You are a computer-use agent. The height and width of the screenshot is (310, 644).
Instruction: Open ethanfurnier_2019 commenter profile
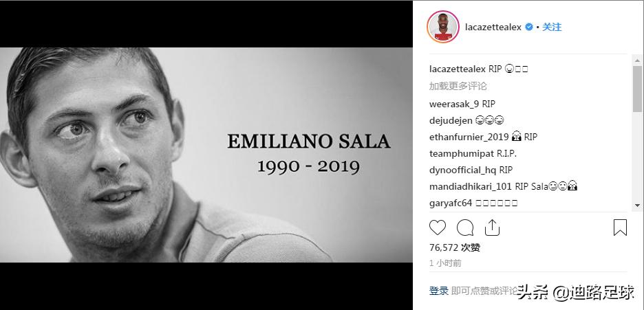[469, 137]
